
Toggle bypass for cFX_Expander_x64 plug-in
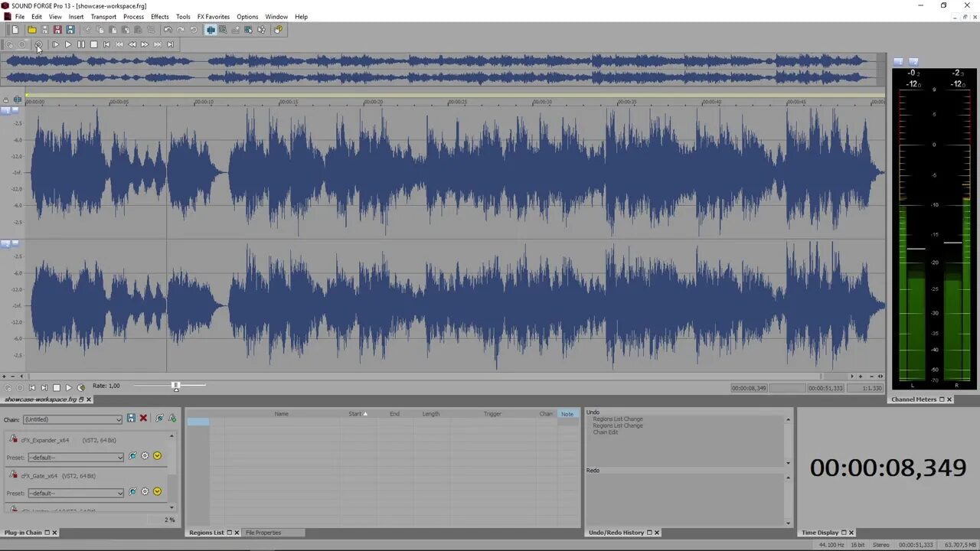click(132, 456)
